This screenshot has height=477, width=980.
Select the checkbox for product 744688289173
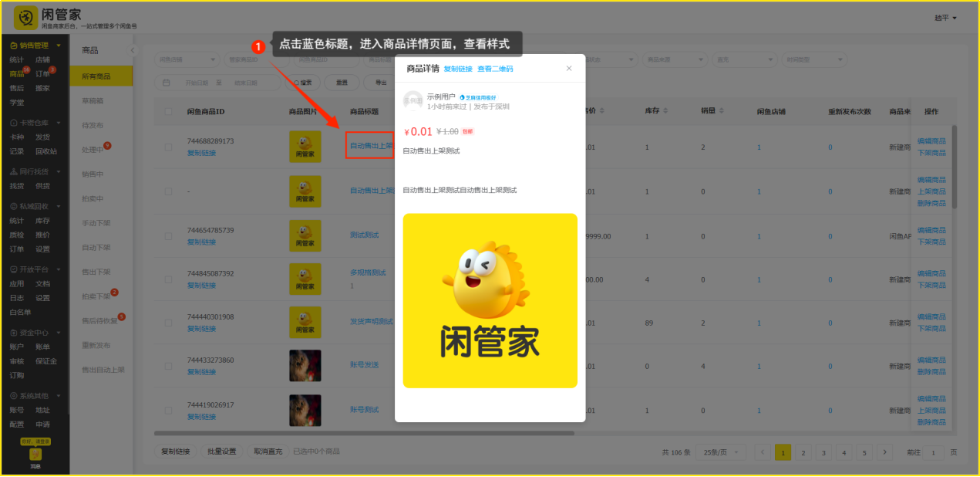(x=169, y=147)
